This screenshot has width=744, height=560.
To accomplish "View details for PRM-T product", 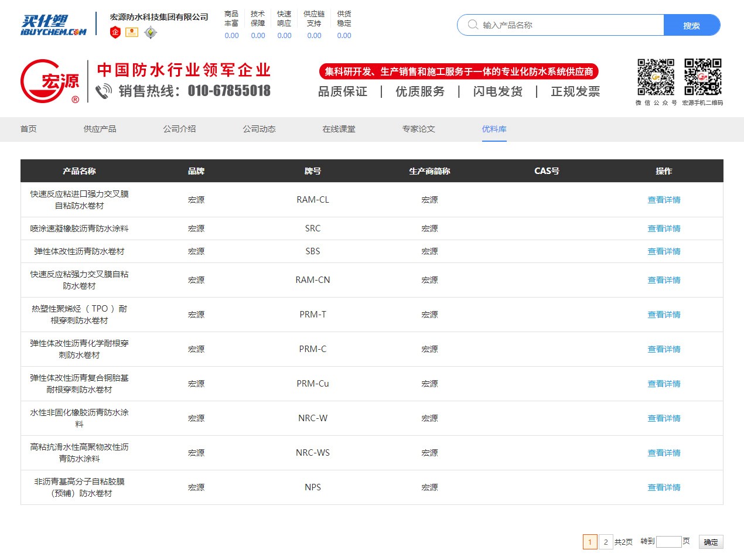I will [x=664, y=315].
